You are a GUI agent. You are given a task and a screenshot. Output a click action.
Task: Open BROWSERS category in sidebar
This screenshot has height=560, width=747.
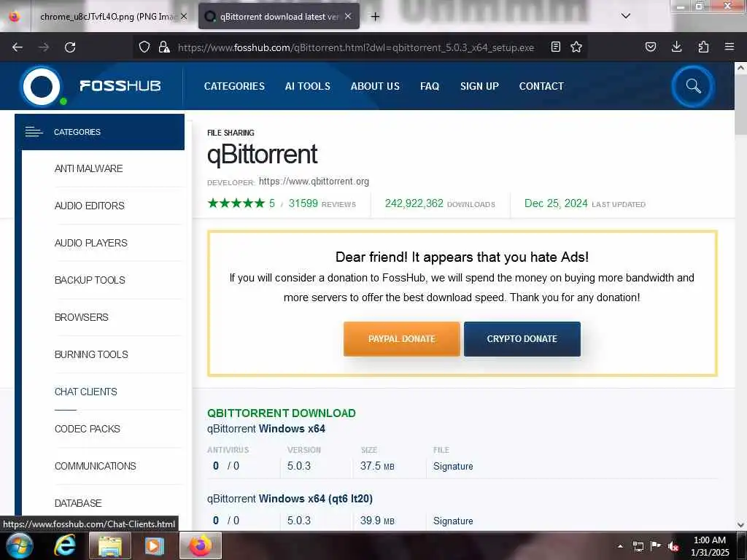click(82, 317)
